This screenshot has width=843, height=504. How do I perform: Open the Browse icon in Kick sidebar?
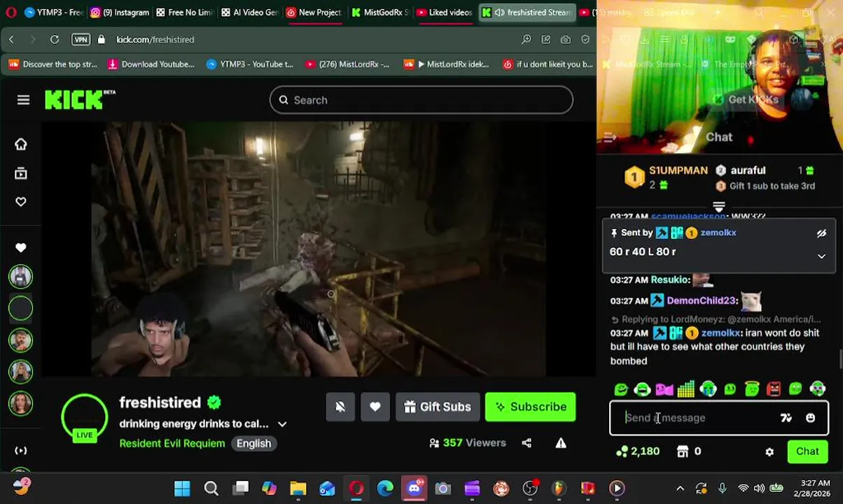coord(21,173)
